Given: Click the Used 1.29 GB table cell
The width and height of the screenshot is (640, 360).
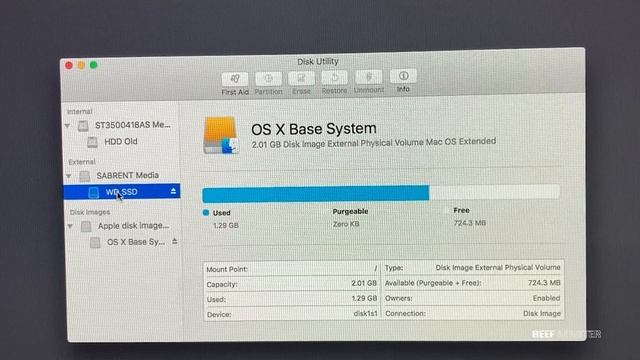Looking at the screenshot, I should (x=292, y=299).
